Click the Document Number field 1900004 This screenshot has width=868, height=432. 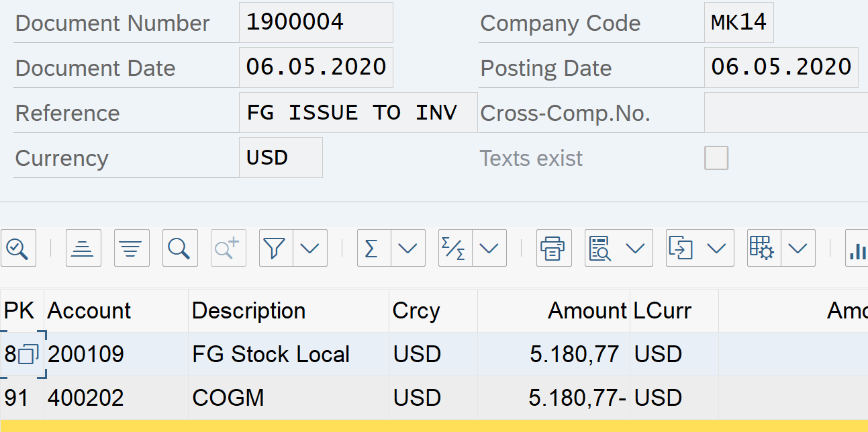pos(316,23)
